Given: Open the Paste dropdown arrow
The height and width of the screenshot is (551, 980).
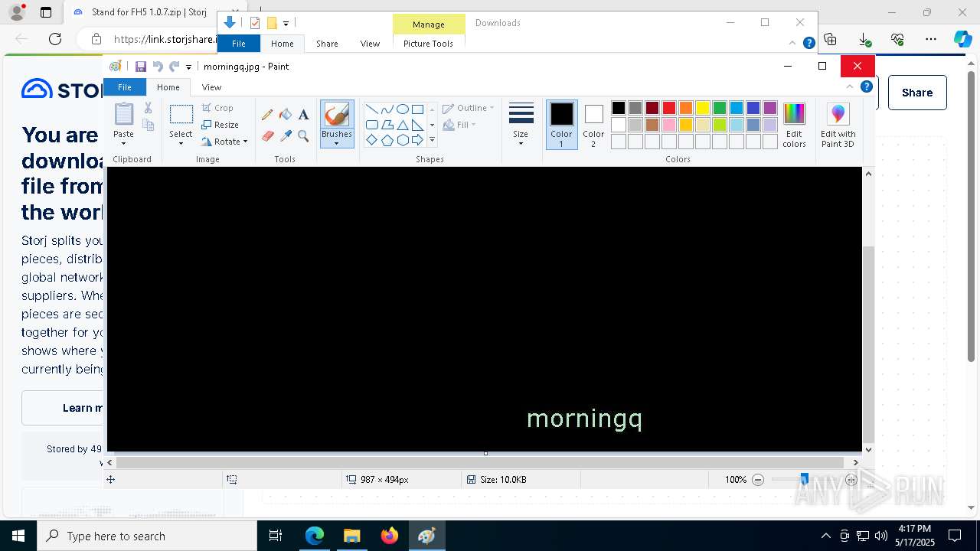Looking at the screenshot, I should (x=123, y=143).
